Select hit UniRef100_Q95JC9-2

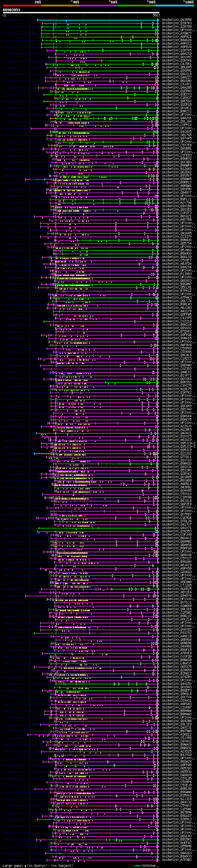(179, 443)
